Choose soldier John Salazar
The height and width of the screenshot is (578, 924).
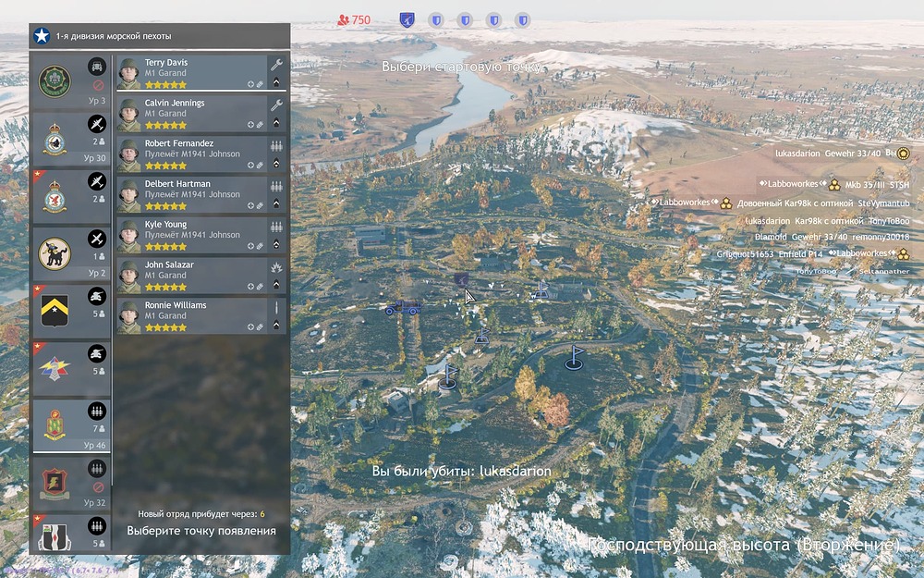(201, 276)
